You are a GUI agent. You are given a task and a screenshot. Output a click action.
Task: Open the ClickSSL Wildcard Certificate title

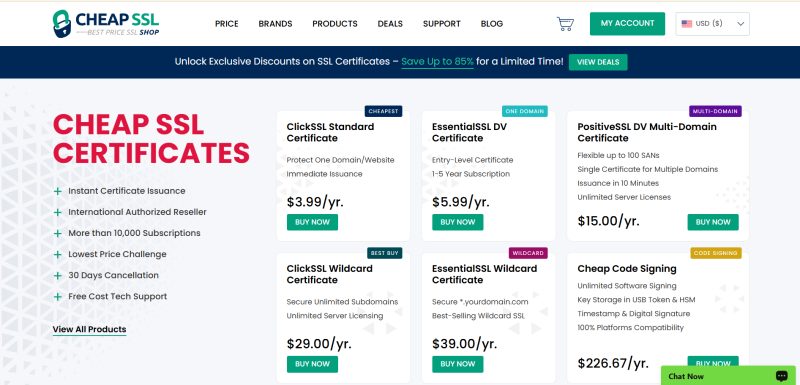click(x=330, y=274)
